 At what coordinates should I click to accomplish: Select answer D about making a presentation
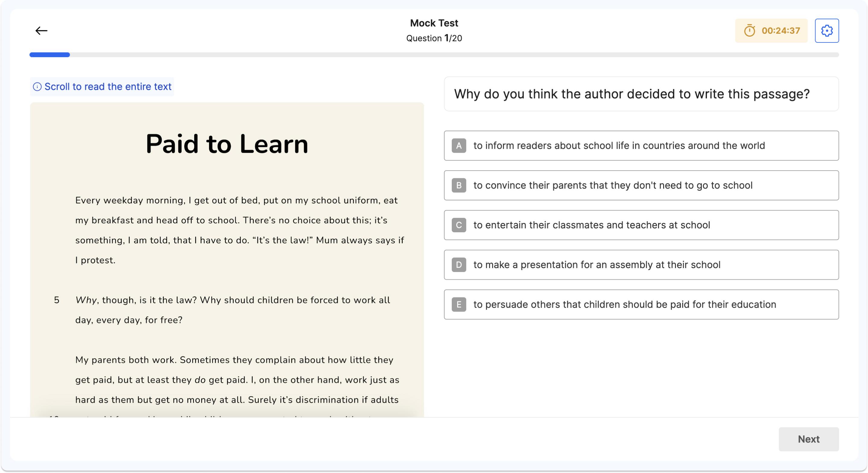640,265
